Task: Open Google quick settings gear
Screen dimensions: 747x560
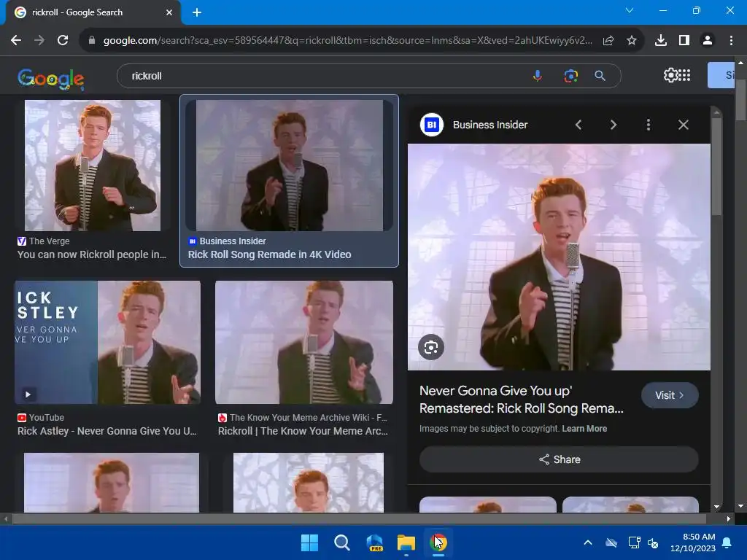Action: (670, 75)
